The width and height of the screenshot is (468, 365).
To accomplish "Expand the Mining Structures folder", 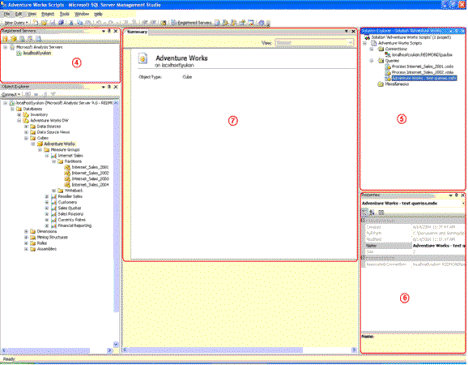I will [26, 237].
